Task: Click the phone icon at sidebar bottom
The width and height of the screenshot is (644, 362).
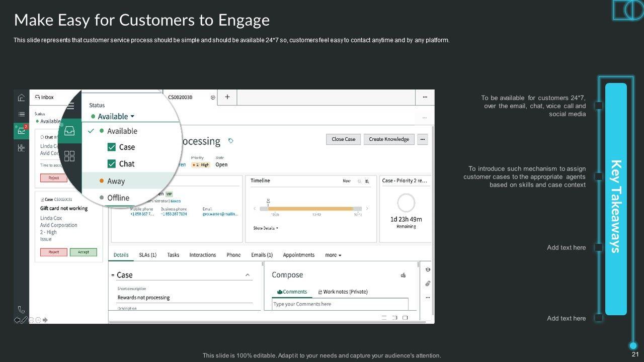Action: click(x=21, y=310)
